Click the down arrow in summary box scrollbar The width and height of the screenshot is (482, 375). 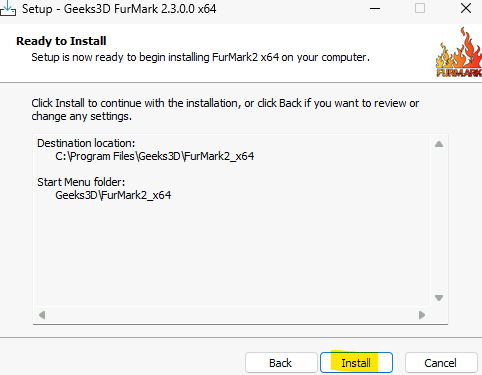point(439,298)
